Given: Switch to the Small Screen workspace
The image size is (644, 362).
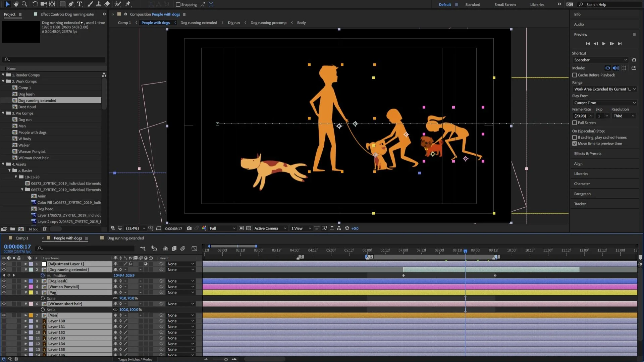Looking at the screenshot, I should pyautogui.click(x=505, y=4).
